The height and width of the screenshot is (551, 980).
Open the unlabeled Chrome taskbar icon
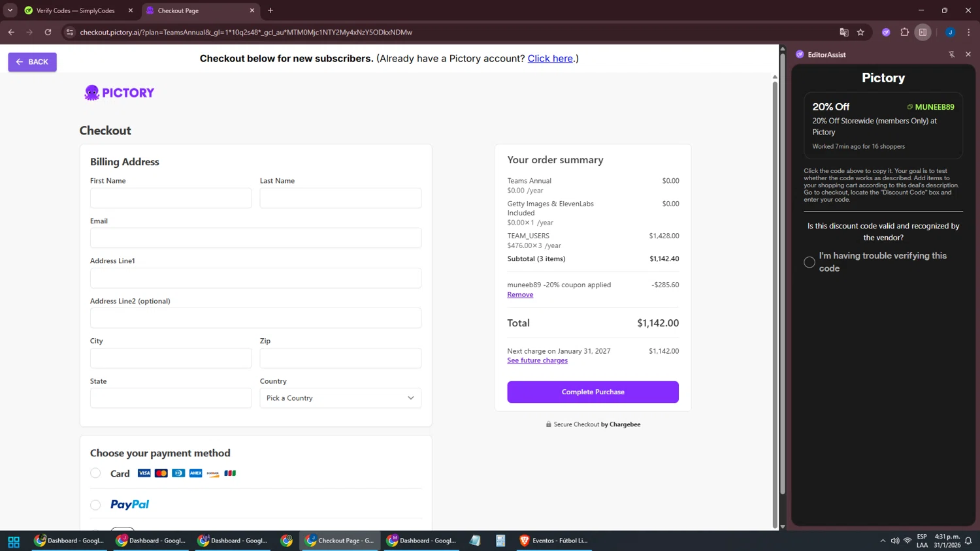coord(286,541)
